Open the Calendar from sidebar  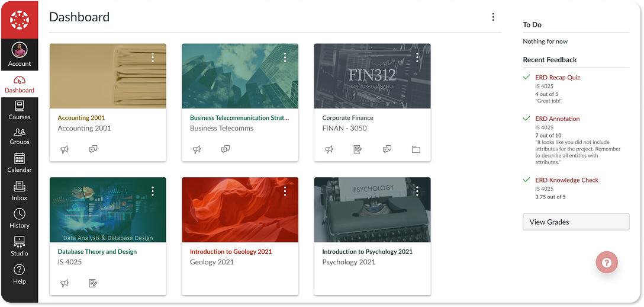tap(20, 163)
